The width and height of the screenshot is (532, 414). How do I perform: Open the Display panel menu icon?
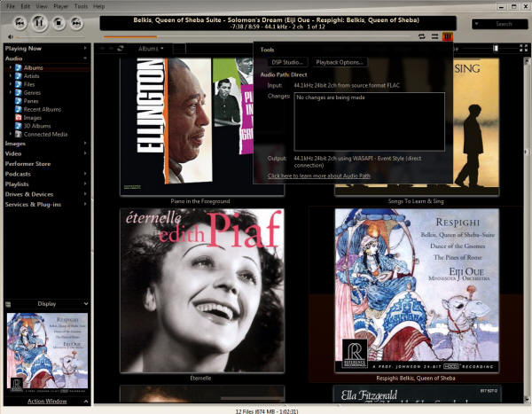[x=8, y=304]
